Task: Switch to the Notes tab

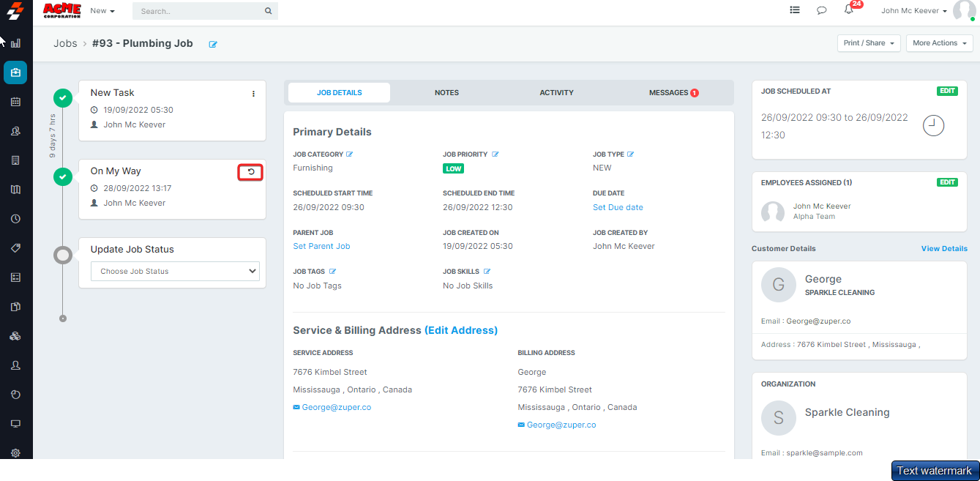Action: (x=446, y=93)
